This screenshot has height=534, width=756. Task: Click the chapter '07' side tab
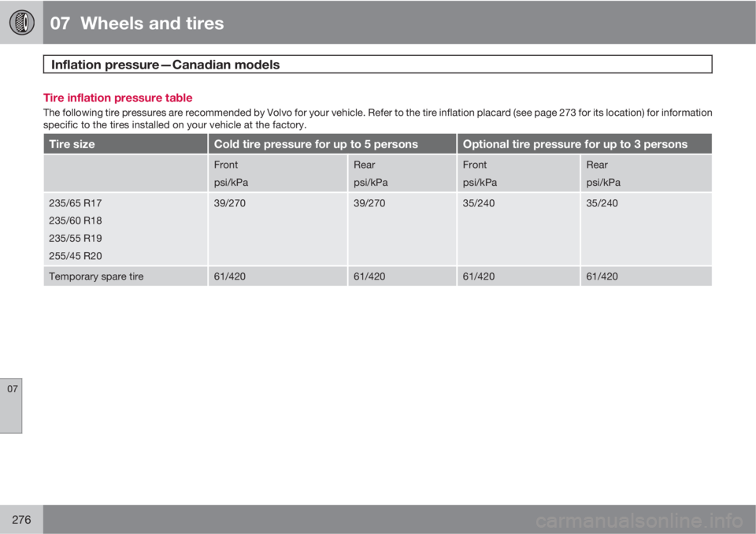pos(11,405)
